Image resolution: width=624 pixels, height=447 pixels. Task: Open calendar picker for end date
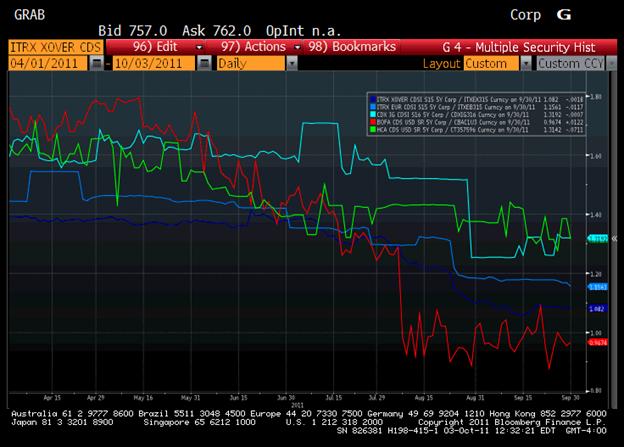coord(204,63)
